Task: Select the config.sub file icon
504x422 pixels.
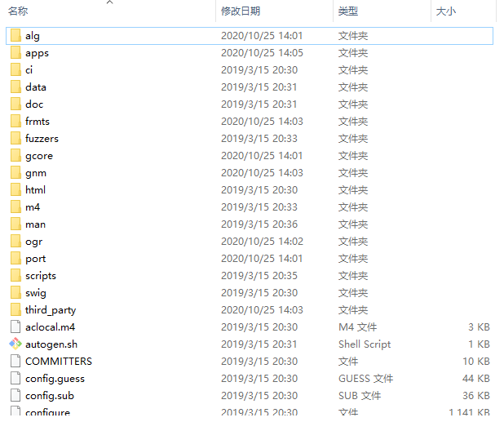Action: pos(15,395)
